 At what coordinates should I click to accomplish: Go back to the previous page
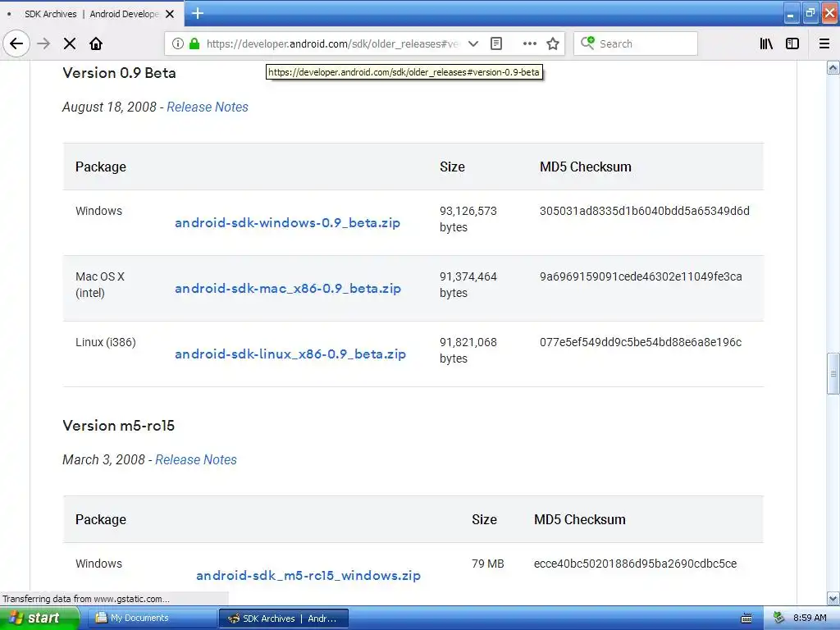16,43
